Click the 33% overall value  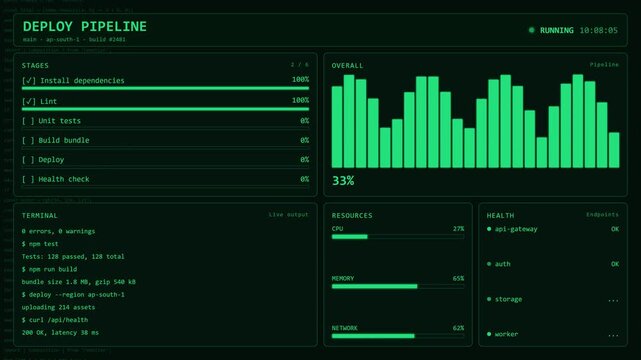(x=343, y=181)
